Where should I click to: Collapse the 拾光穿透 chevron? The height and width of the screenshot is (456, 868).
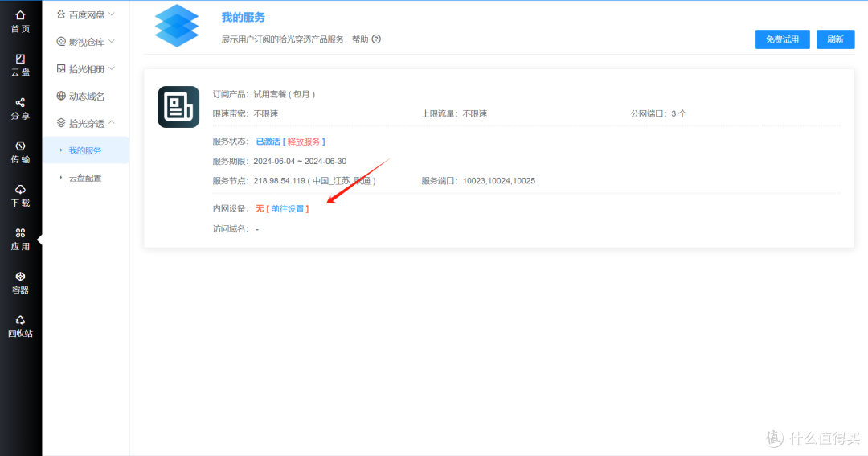pyautogui.click(x=112, y=122)
